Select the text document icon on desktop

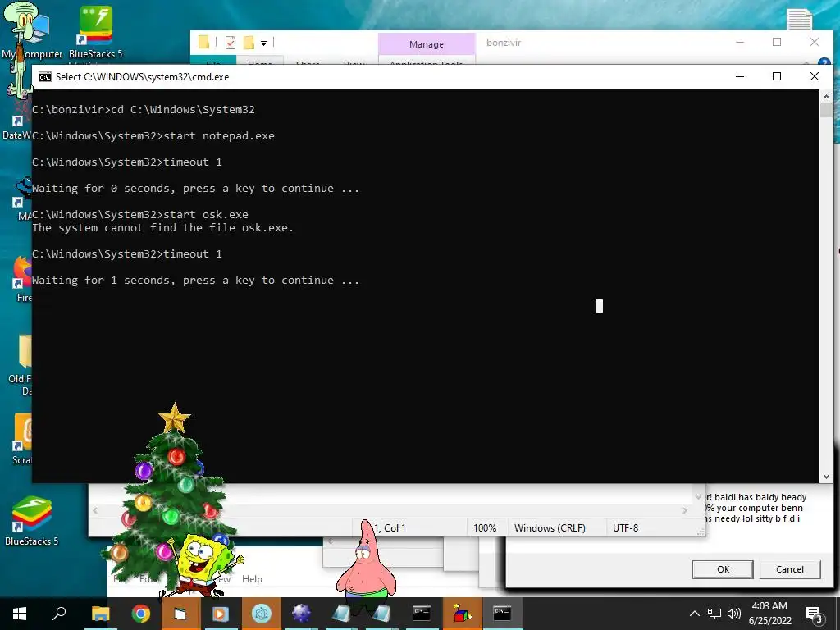799,20
